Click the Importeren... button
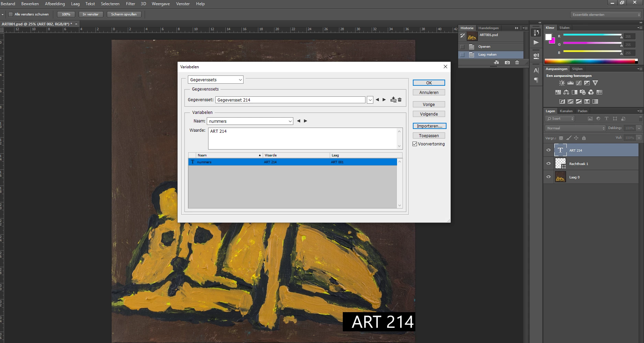 click(x=429, y=126)
